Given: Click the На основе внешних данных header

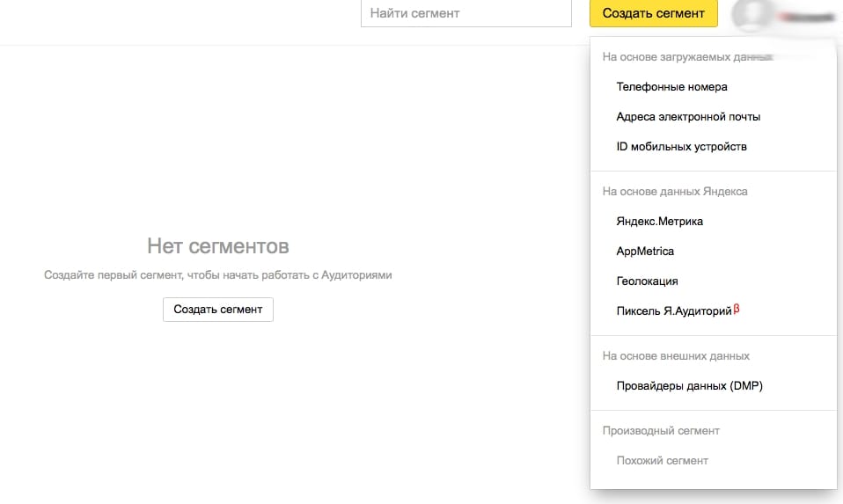Looking at the screenshot, I should pyautogui.click(x=676, y=355).
